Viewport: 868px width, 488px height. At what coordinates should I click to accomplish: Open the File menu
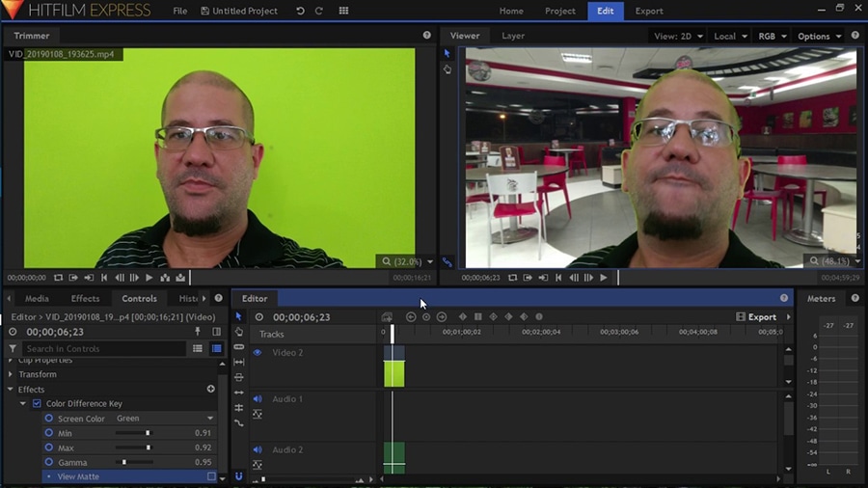click(180, 11)
